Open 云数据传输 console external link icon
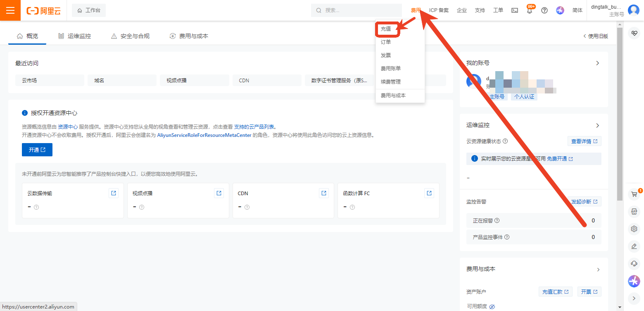 tap(114, 193)
